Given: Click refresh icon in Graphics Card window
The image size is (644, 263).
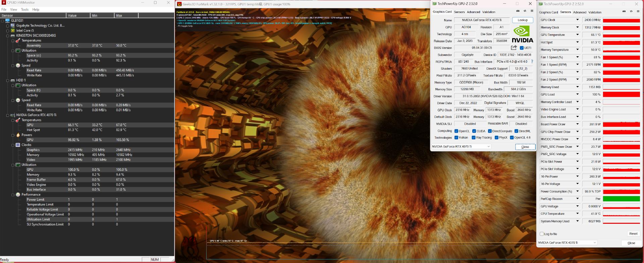Looking at the screenshot, I should [x=525, y=11].
